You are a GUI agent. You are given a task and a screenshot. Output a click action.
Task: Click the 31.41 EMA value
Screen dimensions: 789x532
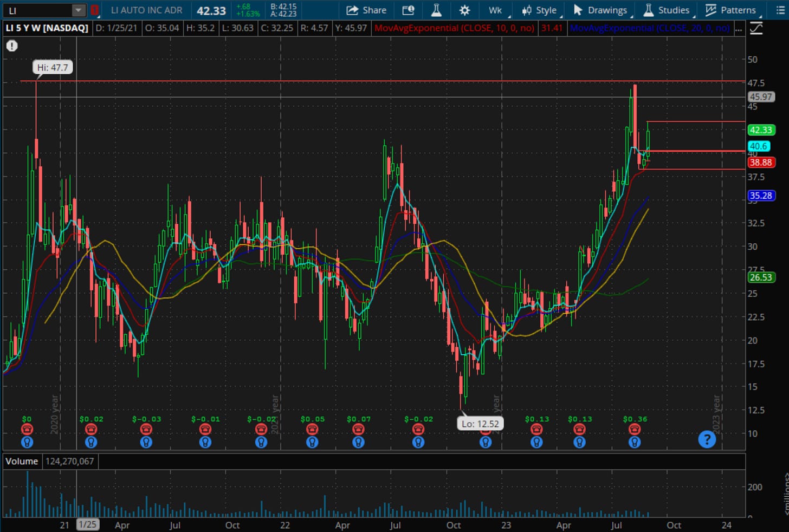coord(552,28)
